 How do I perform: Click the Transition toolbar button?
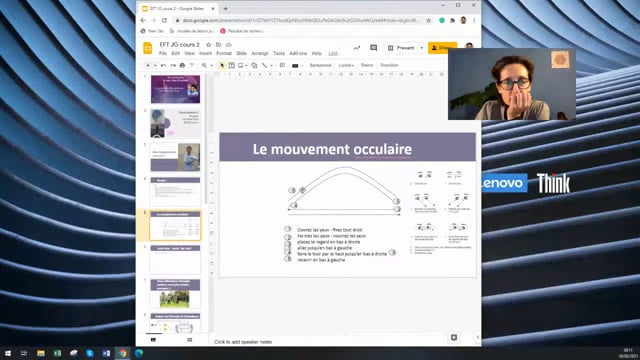[389, 65]
